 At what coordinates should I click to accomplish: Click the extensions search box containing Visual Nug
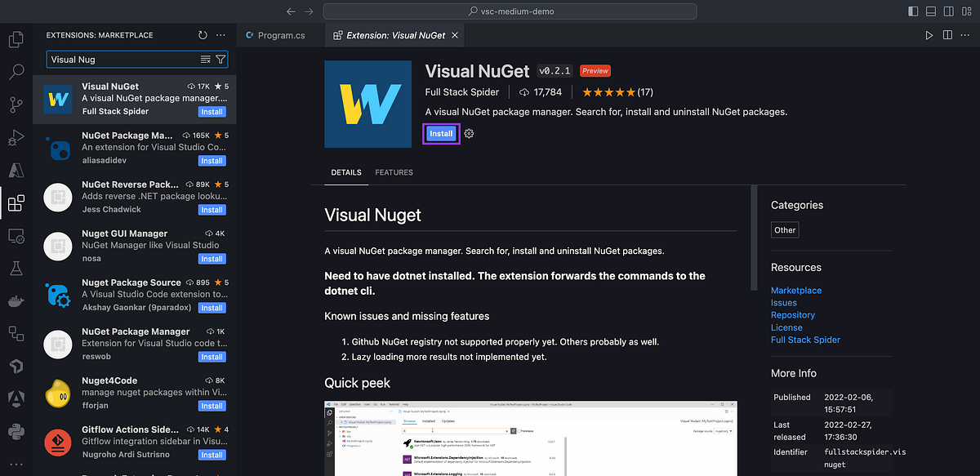(122, 59)
